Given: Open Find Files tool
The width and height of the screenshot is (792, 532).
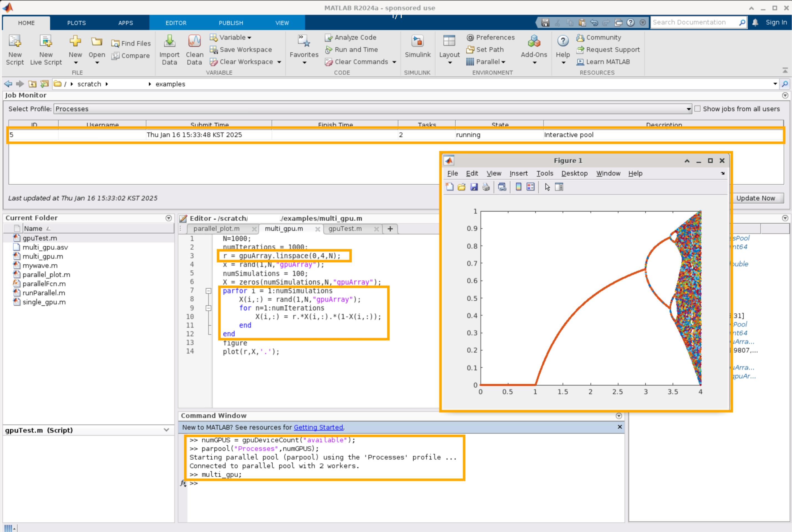Looking at the screenshot, I should tap(131, 44).
